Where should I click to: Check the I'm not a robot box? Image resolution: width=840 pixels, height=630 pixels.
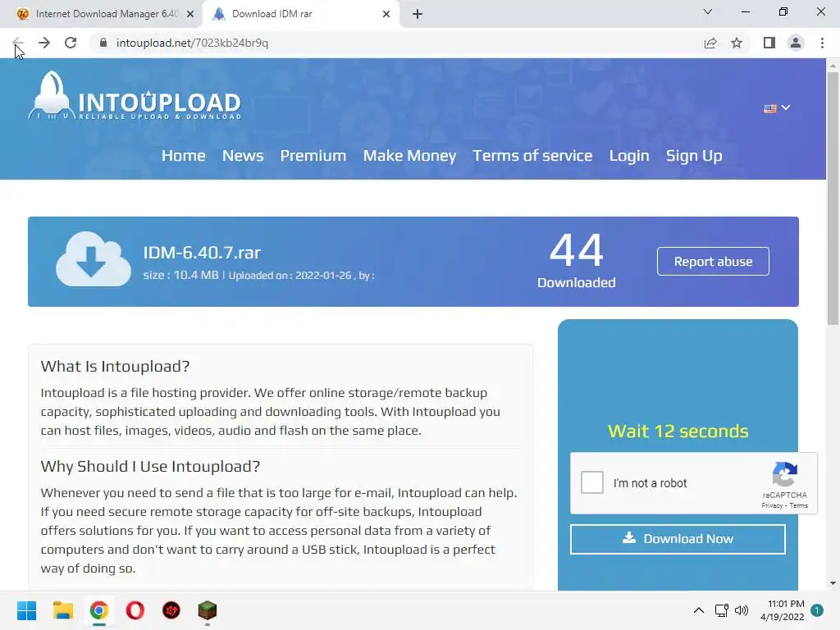coord(592,482)
